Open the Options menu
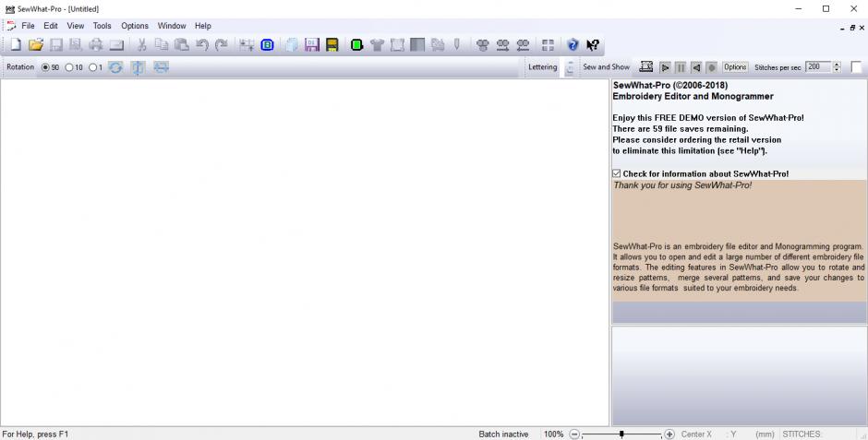The image size is (868, 440). [x=135, y=26]
